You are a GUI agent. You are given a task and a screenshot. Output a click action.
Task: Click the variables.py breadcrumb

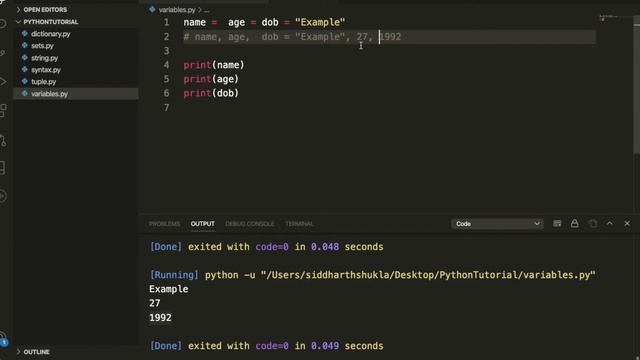click(x=177, y=9)
